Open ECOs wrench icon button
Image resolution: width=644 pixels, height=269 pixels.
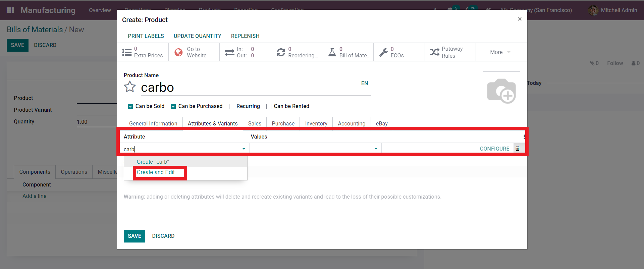tap(383, 52)
